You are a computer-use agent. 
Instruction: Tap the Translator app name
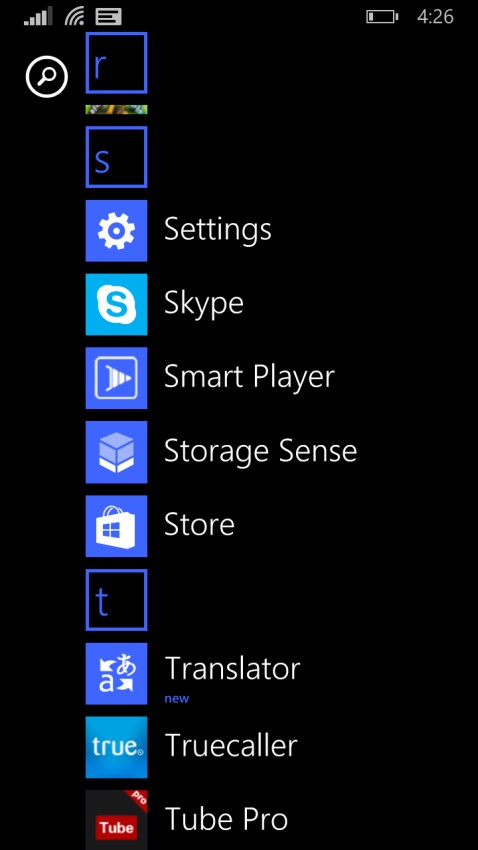pyautogui.click(x=232, y=668)
